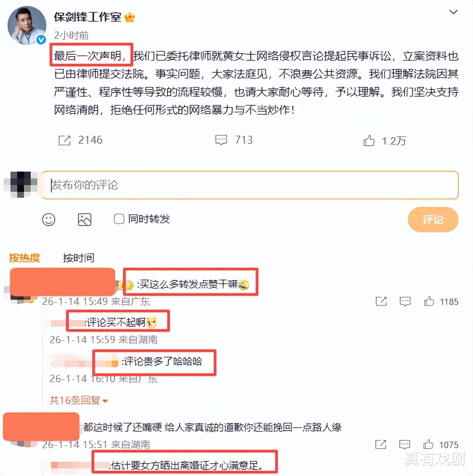
Task: Like the comment with 1185 likes
Action: [x=429, y=301]
